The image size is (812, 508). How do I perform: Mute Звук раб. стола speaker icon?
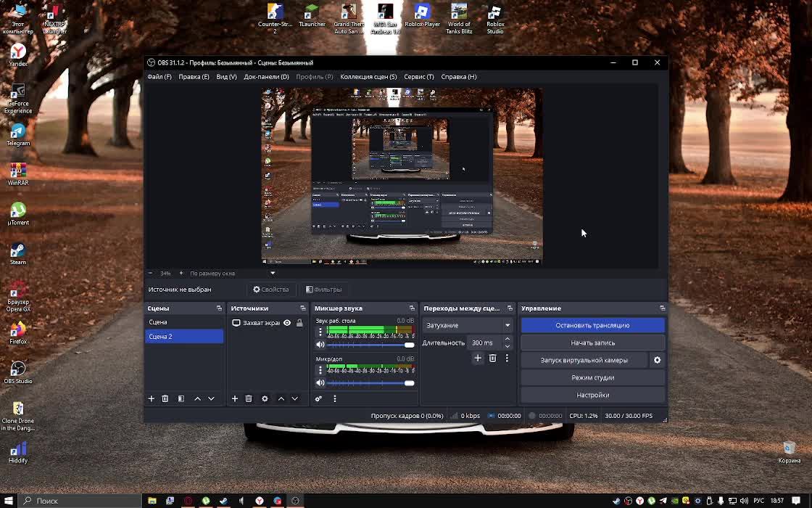click(x=320, y=345)
